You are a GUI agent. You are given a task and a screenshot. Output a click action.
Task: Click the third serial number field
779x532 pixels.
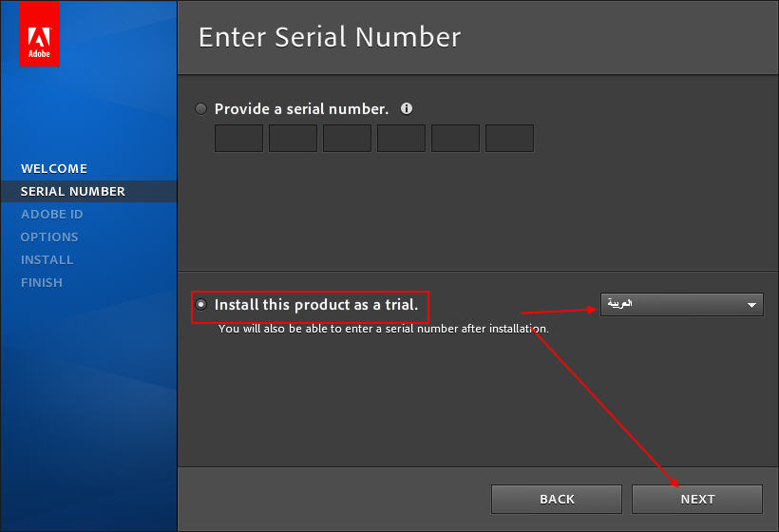pos(348,138)
